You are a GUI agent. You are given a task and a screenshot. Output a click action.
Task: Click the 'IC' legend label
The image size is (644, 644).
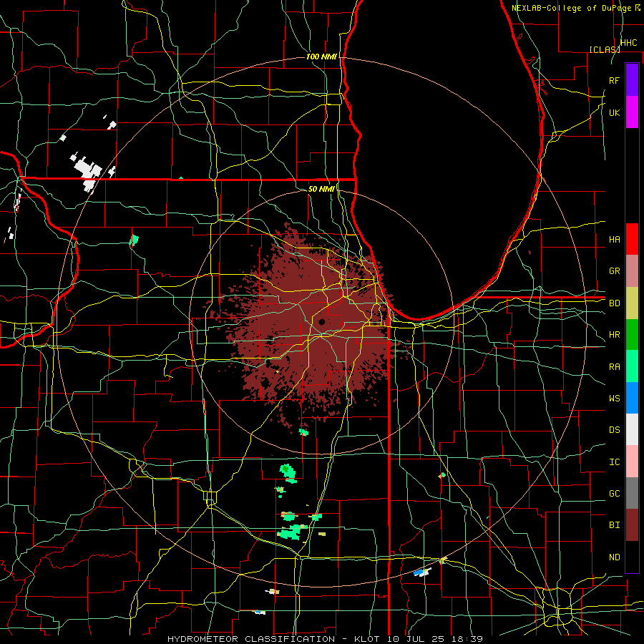(614, 462)
